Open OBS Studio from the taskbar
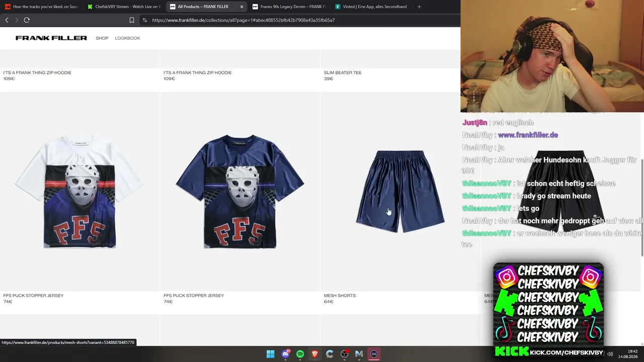 click(x=344, y=354)
